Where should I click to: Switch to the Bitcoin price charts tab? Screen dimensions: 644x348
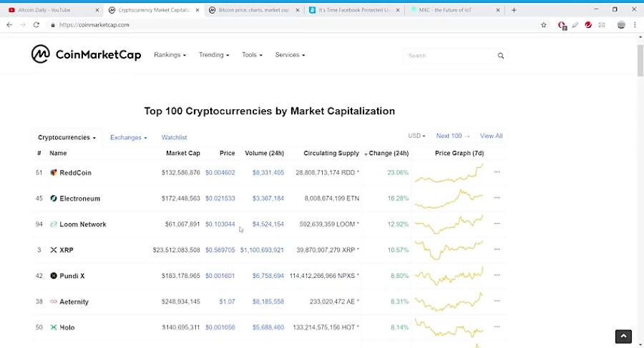click(253, 10)
